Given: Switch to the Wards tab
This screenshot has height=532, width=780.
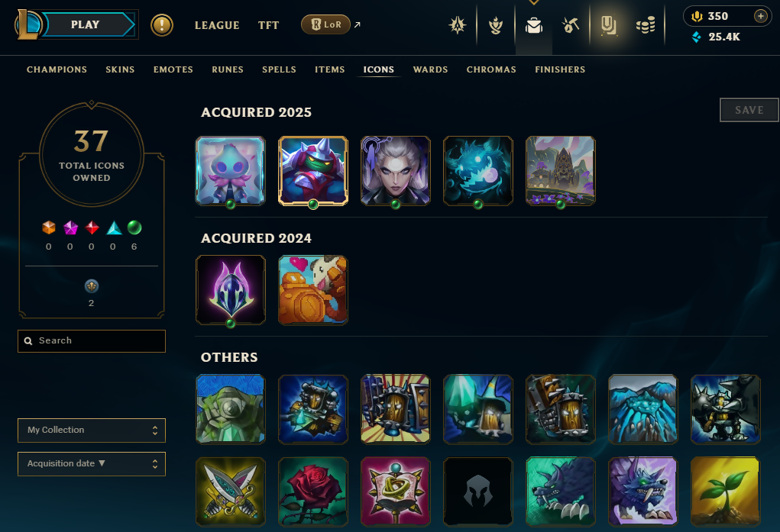Looking at the screenshot, I should pos(430,69).
